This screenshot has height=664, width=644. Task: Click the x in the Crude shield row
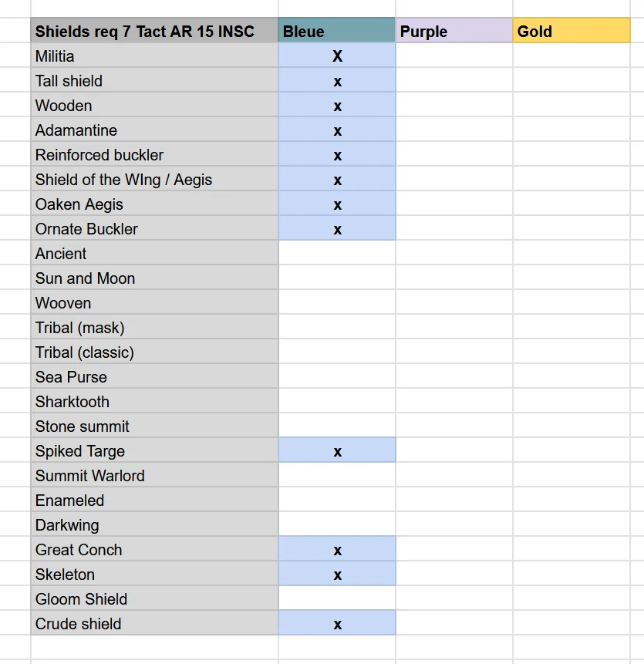click(337, 625)
